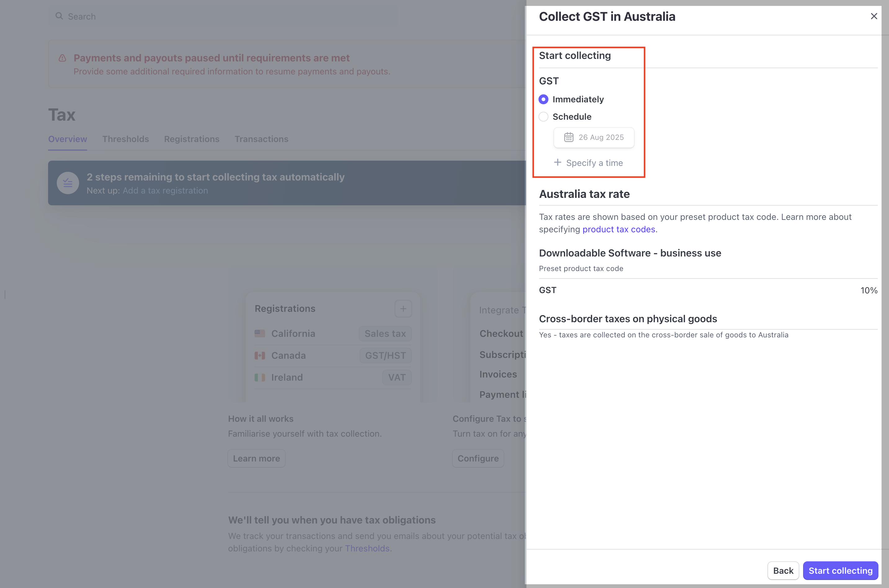Open the Transactions tab
The height and width of the screenshot is (588, 889).
(261, 139)
